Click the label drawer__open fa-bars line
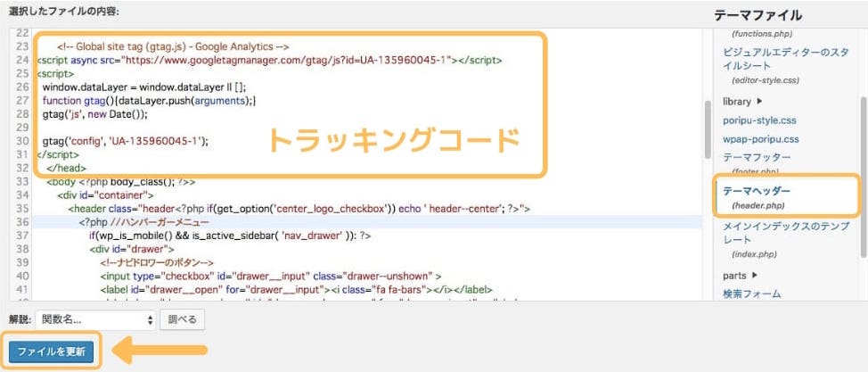 pyautogui.click(x=296, y=289)
